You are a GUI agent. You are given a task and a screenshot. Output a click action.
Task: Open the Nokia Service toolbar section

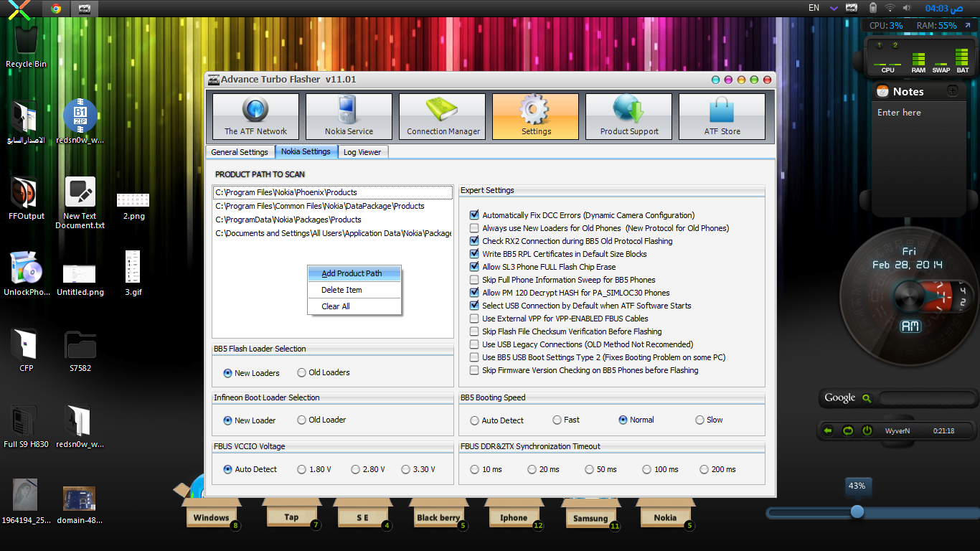tap(349, 116)
